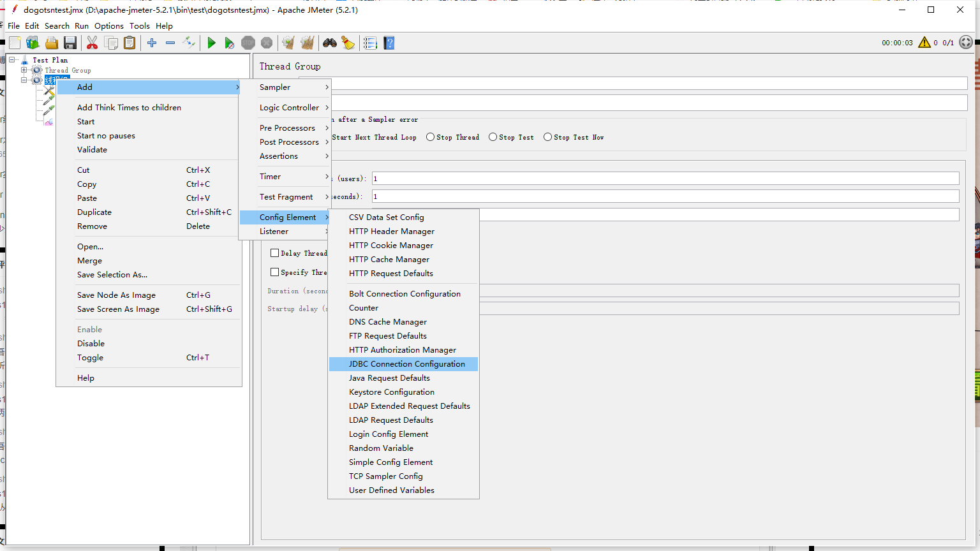The image size is (980, 551).
Task: Expand all nodes with the plus icon
Action: (152, 43)
